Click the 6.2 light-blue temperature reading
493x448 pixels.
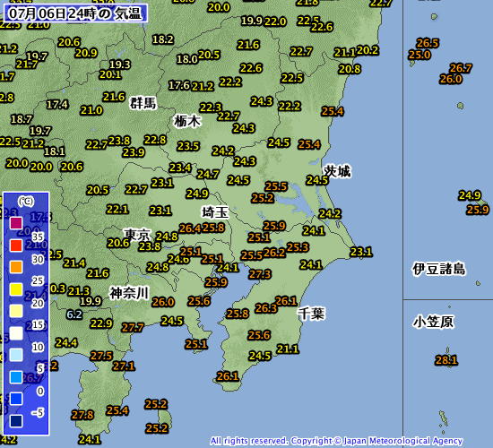74,314
